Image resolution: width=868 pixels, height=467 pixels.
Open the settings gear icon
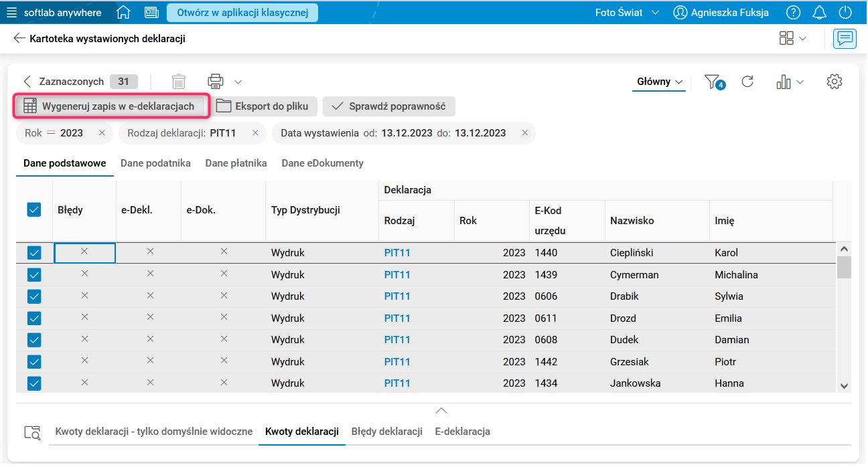click(x=835, y=82)
